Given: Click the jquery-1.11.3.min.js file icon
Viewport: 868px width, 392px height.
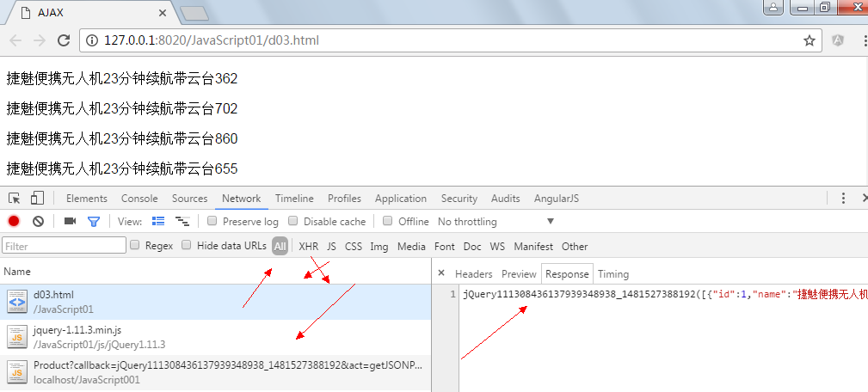Looking at the screenshot, I should click(16, 337).
